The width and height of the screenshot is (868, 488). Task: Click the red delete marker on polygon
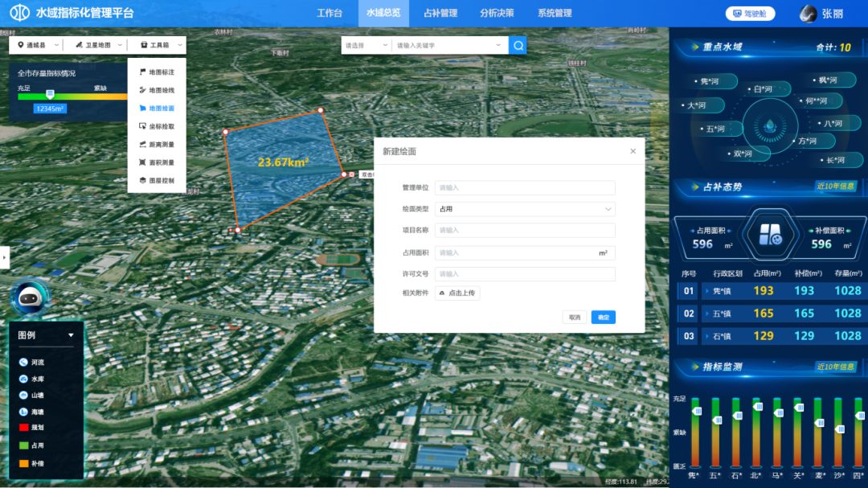coord(352,174)
